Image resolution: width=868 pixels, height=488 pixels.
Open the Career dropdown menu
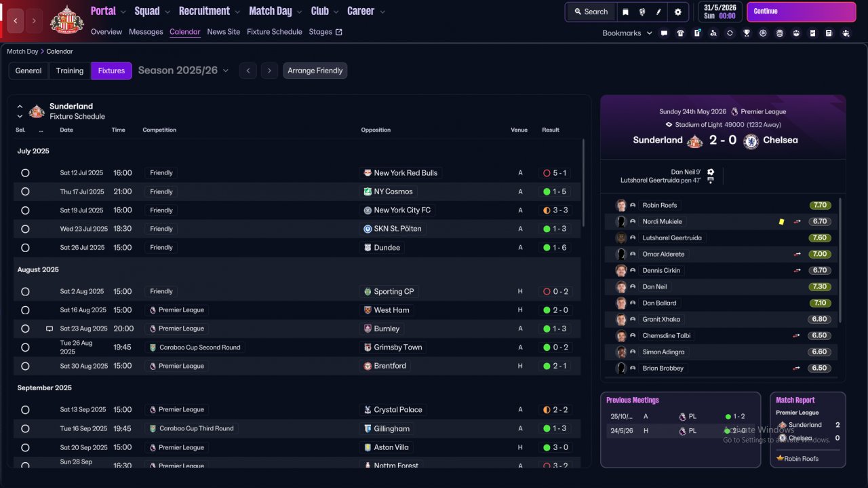pos(366,11)
